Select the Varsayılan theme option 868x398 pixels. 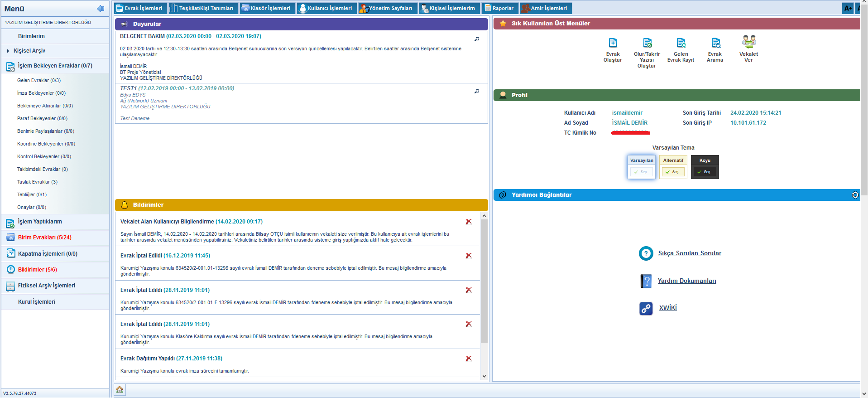pyautogui.click(x=641, y=172)
